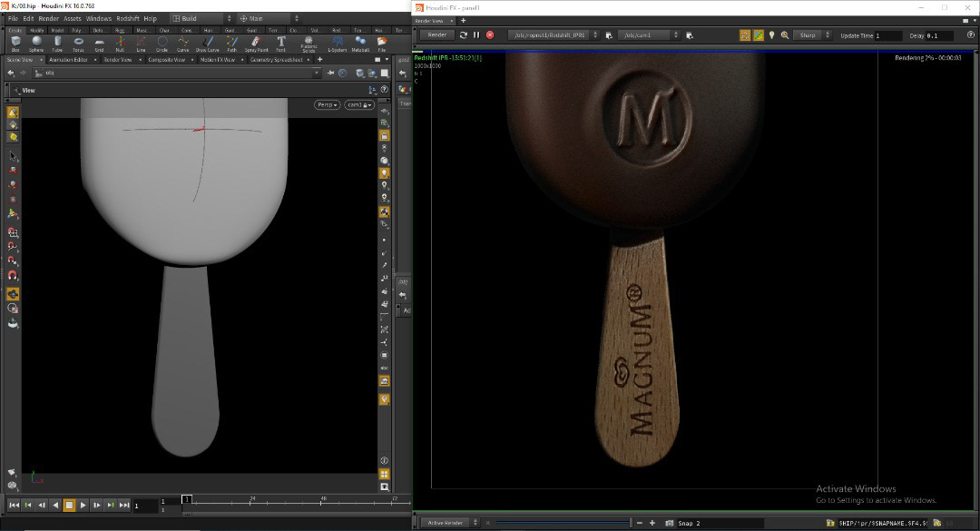Click the refresh render icon in Render View
This screenshot has height=531, width=980.
(463, 35)
